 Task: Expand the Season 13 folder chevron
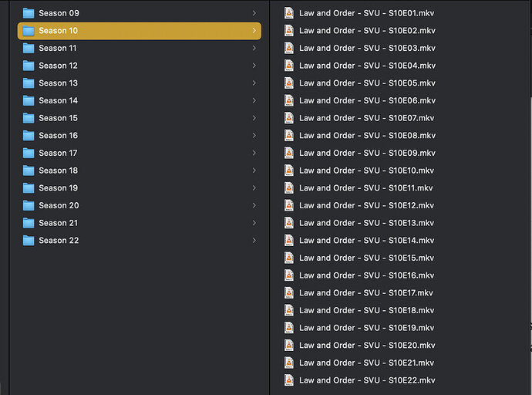coord(254,83)
